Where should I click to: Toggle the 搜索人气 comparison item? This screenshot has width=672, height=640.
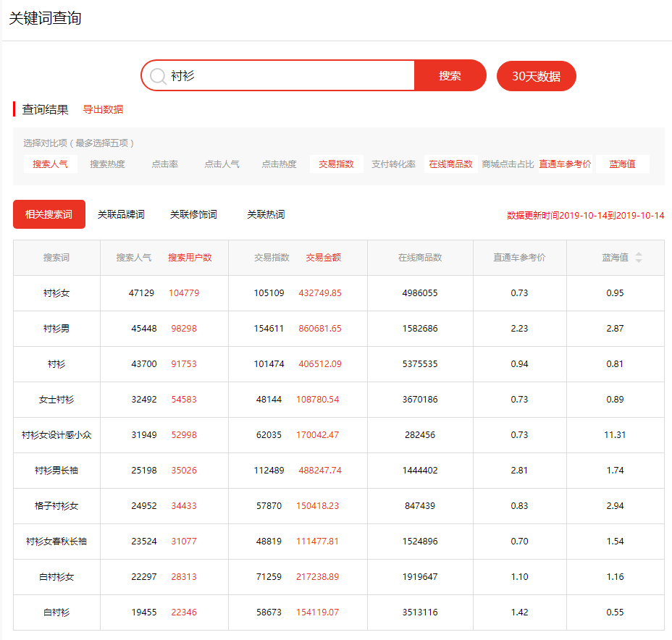[51, 164]
